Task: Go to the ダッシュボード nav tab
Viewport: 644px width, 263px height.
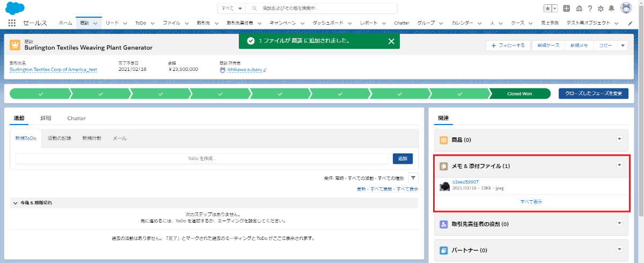Action: 329,24
